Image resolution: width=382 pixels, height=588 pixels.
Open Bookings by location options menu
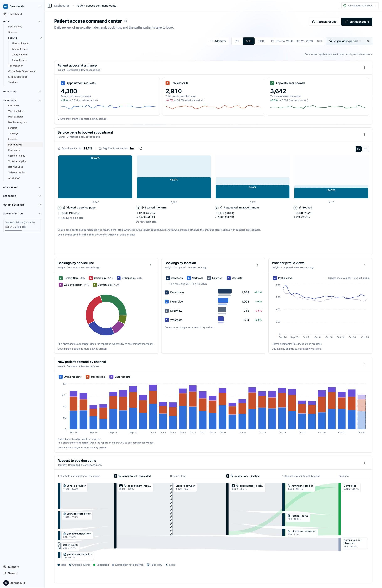point(257,265)
